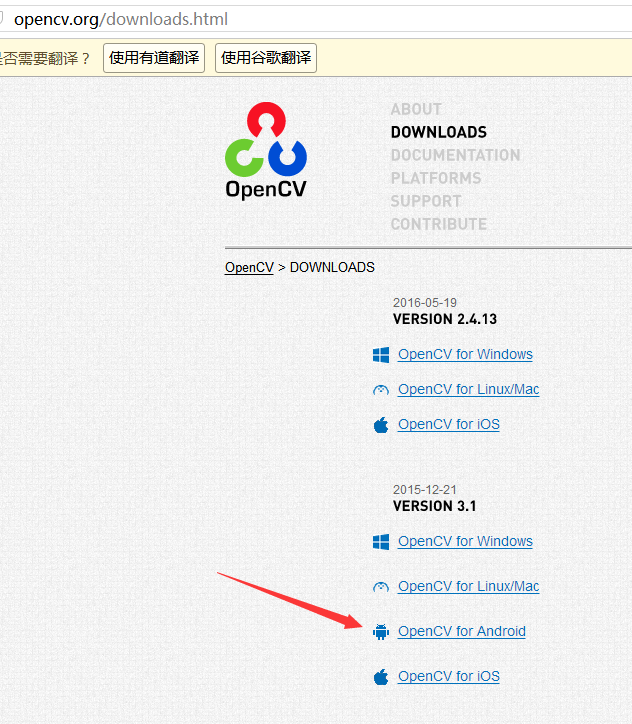Select the DOWNLOADS navigation item
The image size is (632, 724).
click(439, 132)
